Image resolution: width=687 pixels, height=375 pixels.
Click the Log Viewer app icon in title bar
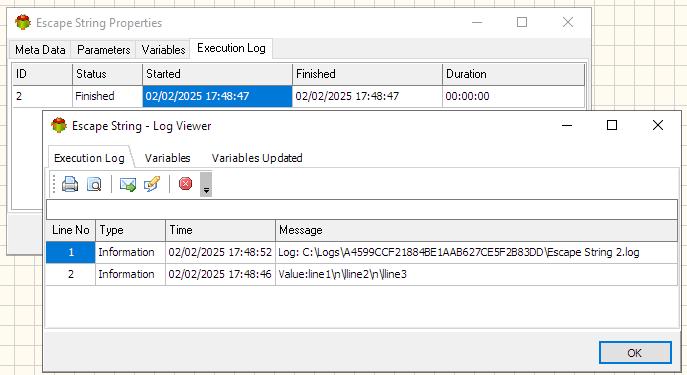point(59,126)
